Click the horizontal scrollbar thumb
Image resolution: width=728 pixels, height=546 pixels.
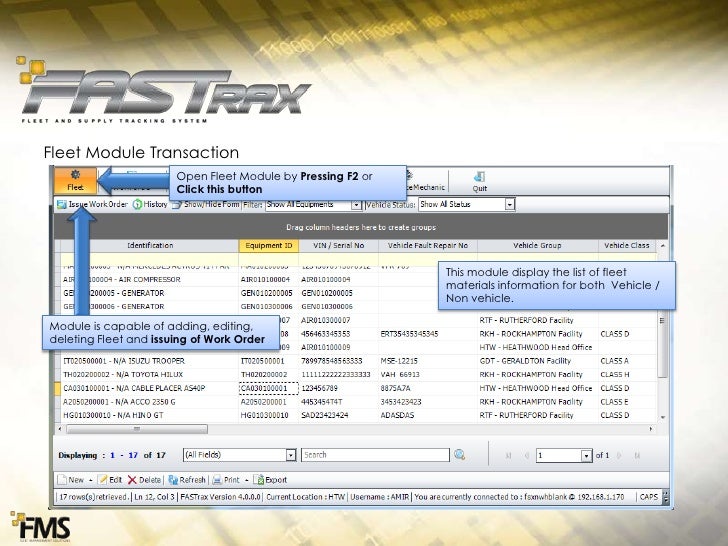137,429
